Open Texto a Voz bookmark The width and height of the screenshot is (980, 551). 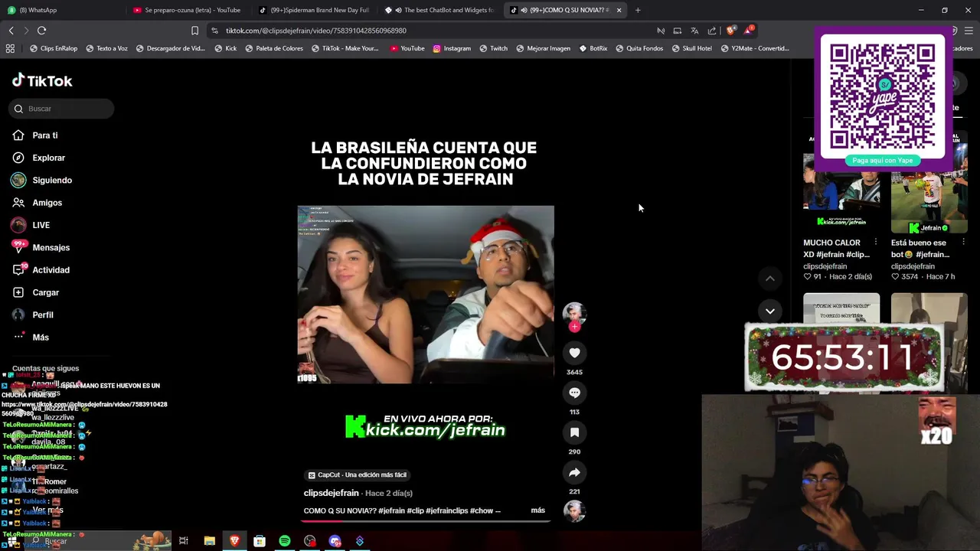coord(106,48)
